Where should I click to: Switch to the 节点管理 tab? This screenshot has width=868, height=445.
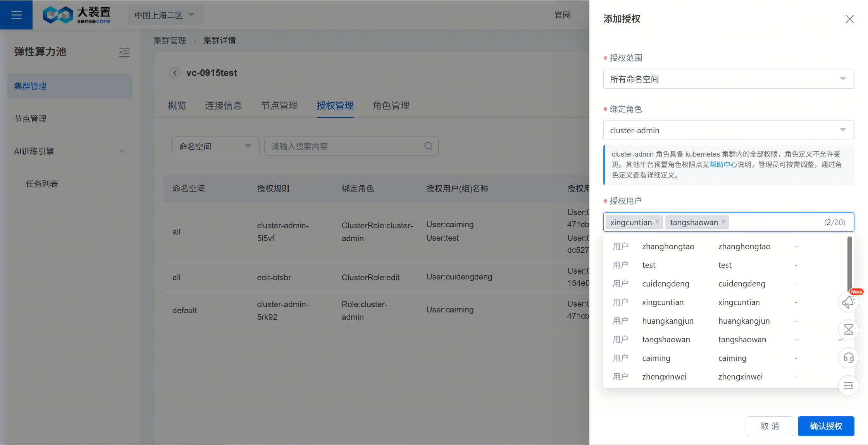pos(279,105)
